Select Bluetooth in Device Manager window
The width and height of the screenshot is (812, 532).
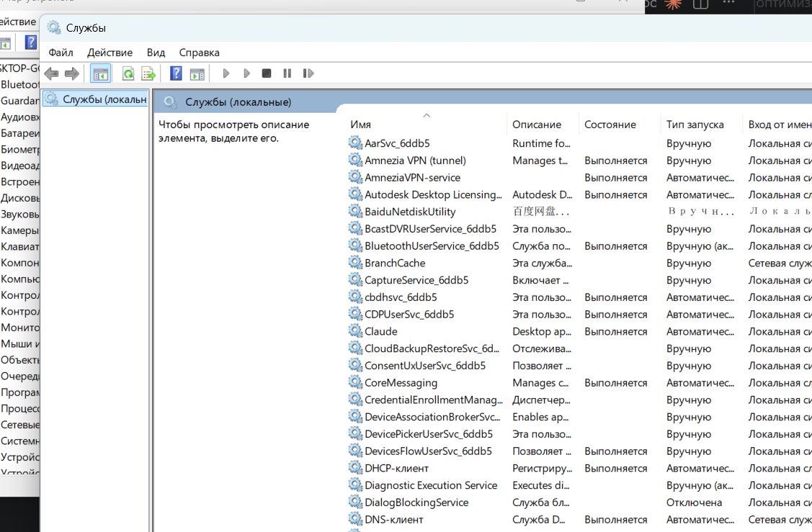click(19, 84)
